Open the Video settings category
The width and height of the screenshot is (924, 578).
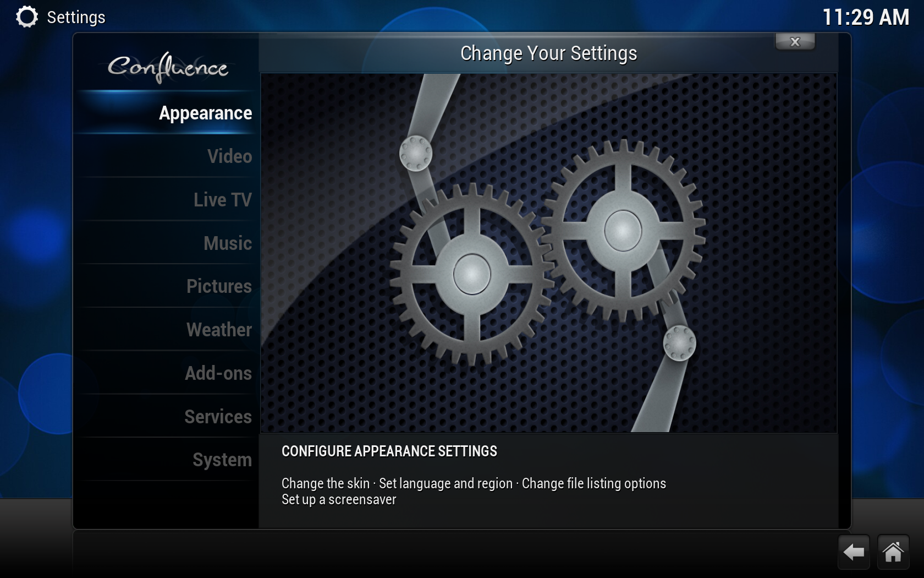pos(229,156)
